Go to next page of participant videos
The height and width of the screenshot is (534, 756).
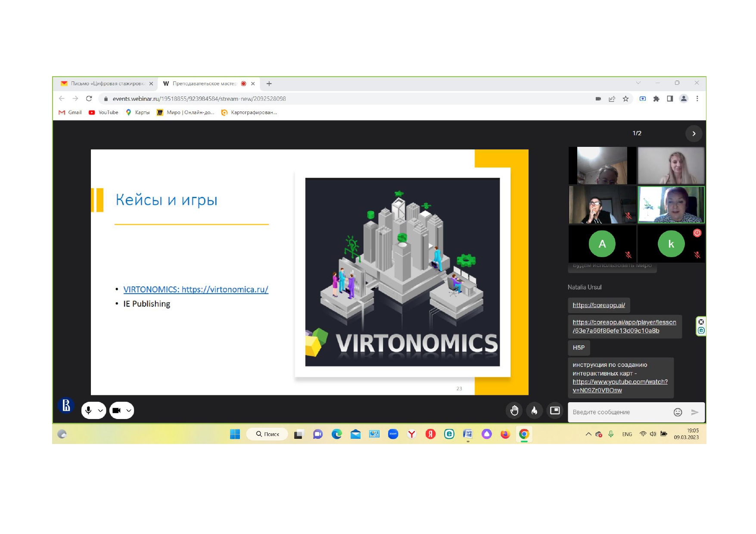pyautogui.click(x=694, y=133)
